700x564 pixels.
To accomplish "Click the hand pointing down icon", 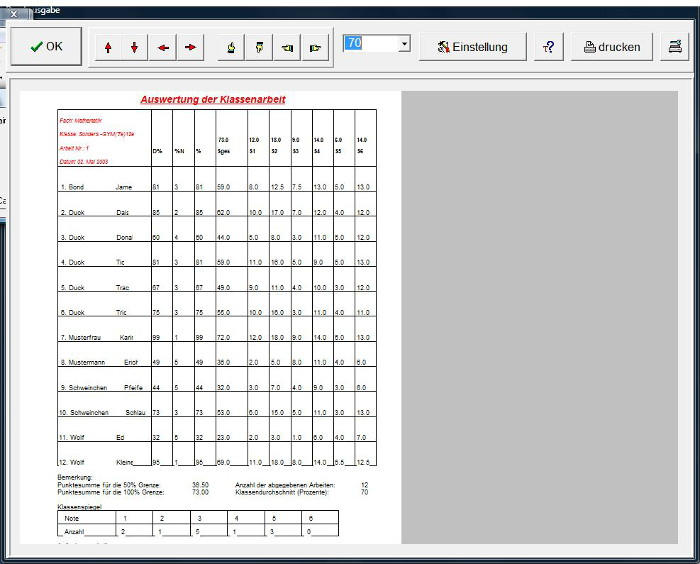I will (x=260, y=47).
